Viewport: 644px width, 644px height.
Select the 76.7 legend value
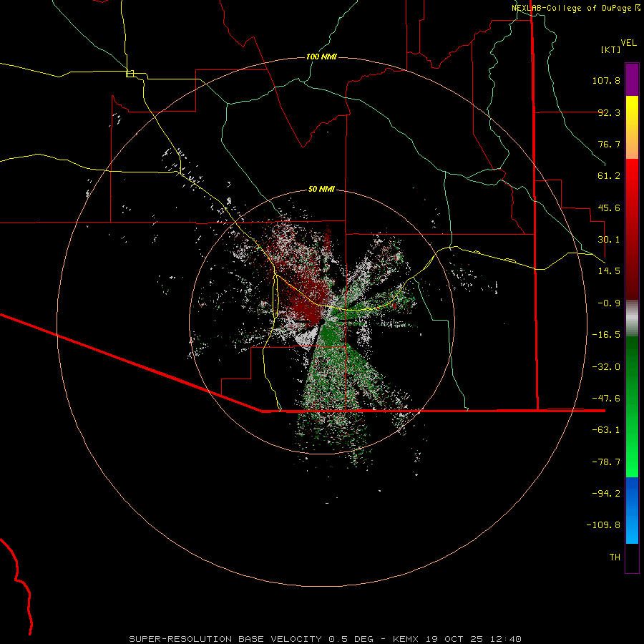pyautogui.click(x=609, y=144)
